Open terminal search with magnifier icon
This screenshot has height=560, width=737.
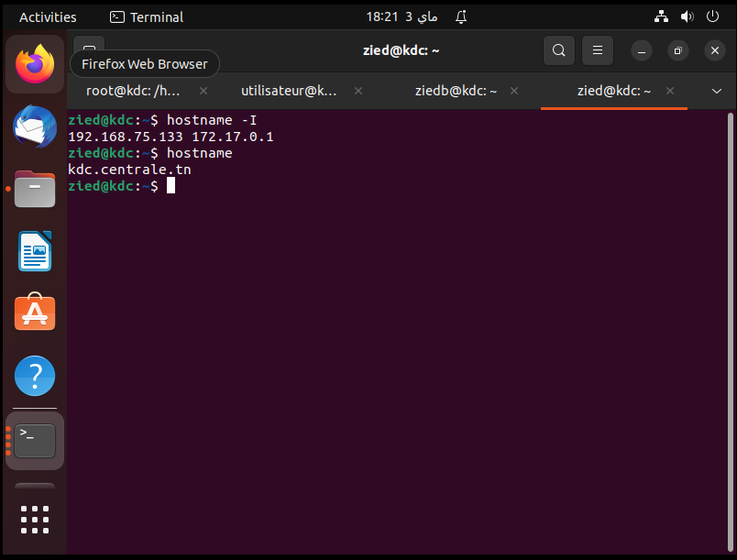coord(559,50)
